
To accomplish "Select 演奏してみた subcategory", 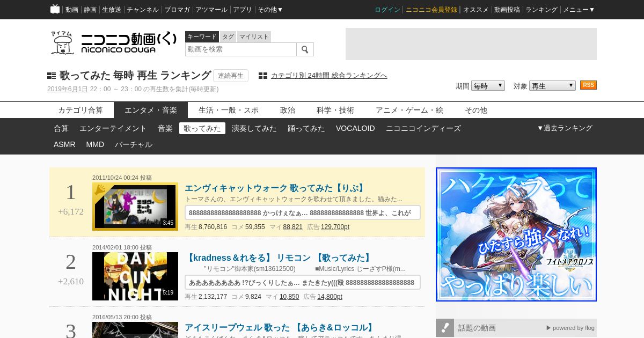I will 254,128.
